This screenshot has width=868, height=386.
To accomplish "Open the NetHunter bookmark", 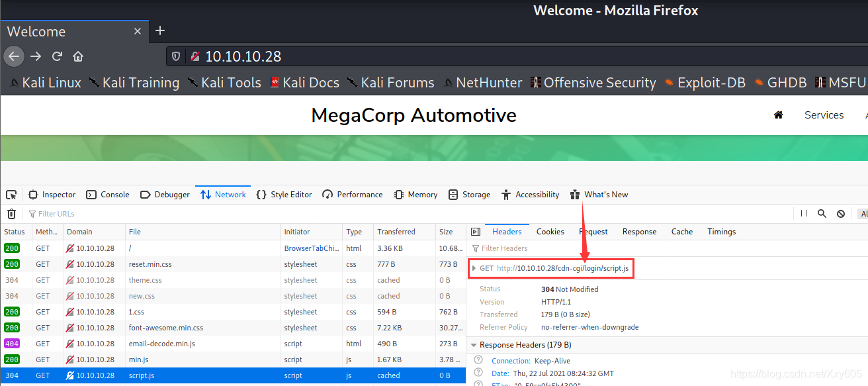I will point(482,83).
